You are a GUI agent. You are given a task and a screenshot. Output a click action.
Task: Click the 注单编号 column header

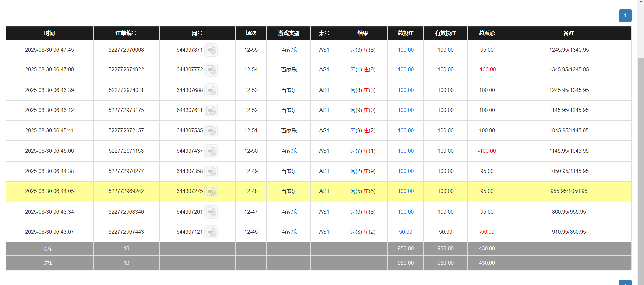coord(126,33)
